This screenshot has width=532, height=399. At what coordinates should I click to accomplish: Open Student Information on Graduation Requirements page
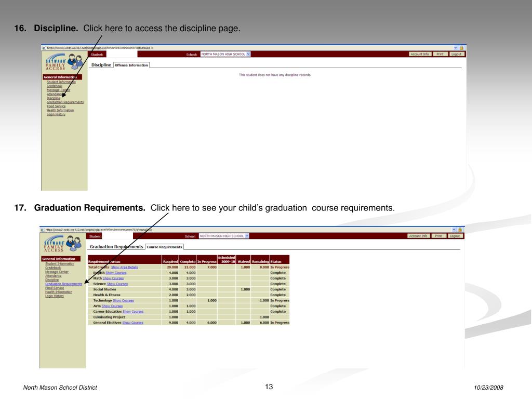point(60,263)
